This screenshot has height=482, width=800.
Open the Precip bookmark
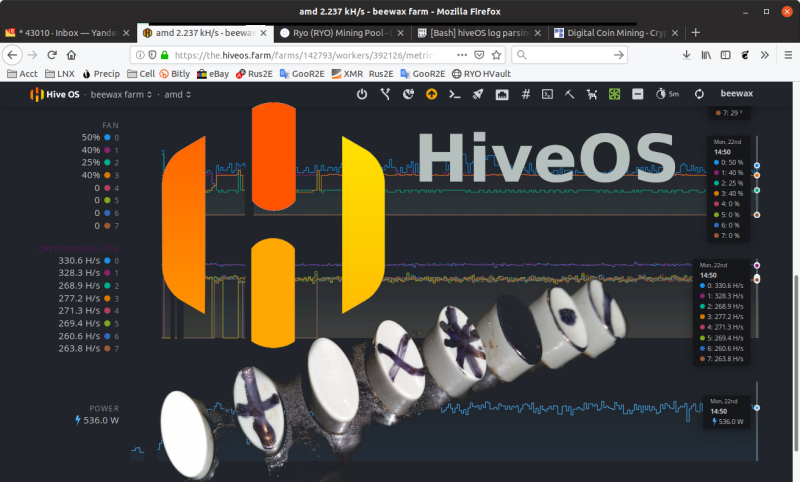click(101, 74)
